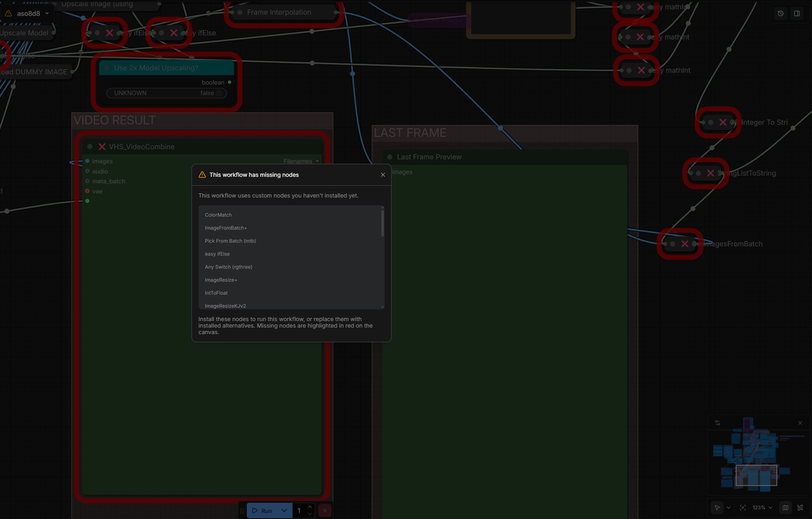Click the missing nodes list scrollbar

(x=383, y=223)
